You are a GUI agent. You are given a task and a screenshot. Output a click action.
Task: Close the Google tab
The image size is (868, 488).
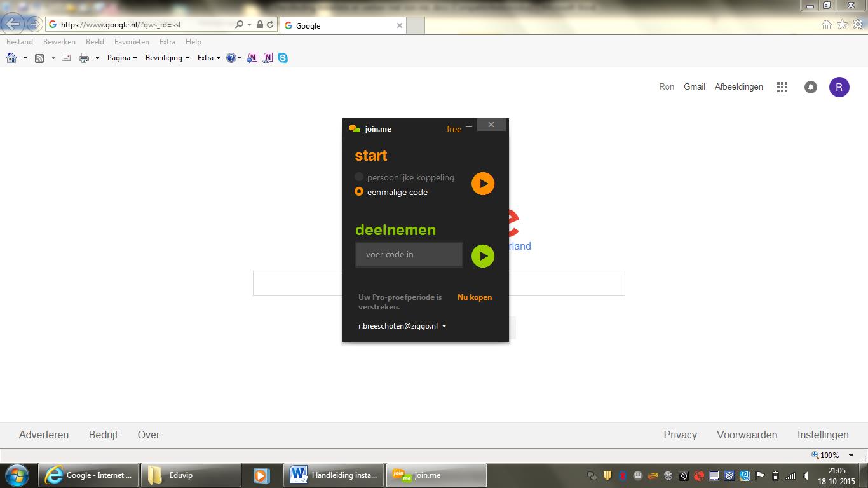coord(400,25)
